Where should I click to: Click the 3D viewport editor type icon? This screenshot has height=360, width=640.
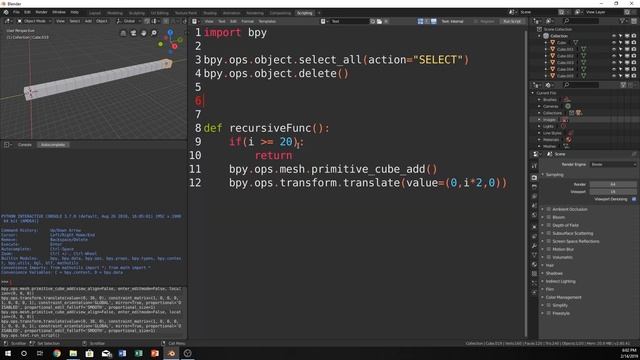click(x=8, y=21)
